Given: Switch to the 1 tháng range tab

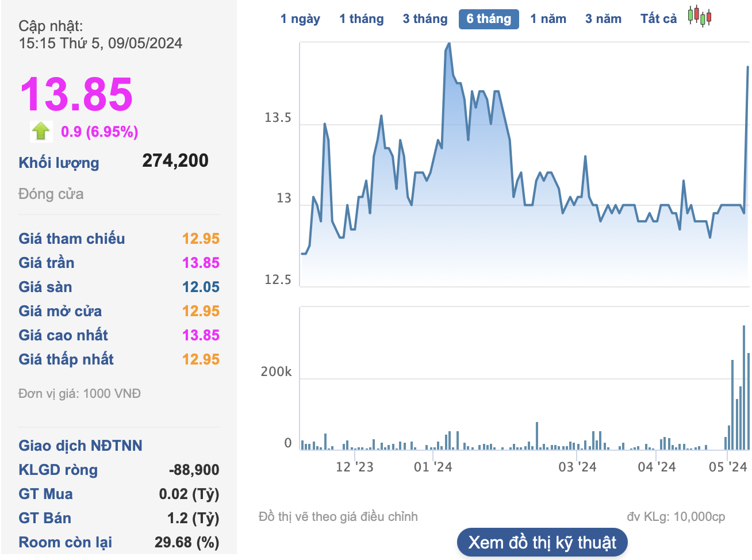Looking at the screenshot, I should tap(361, 19).
